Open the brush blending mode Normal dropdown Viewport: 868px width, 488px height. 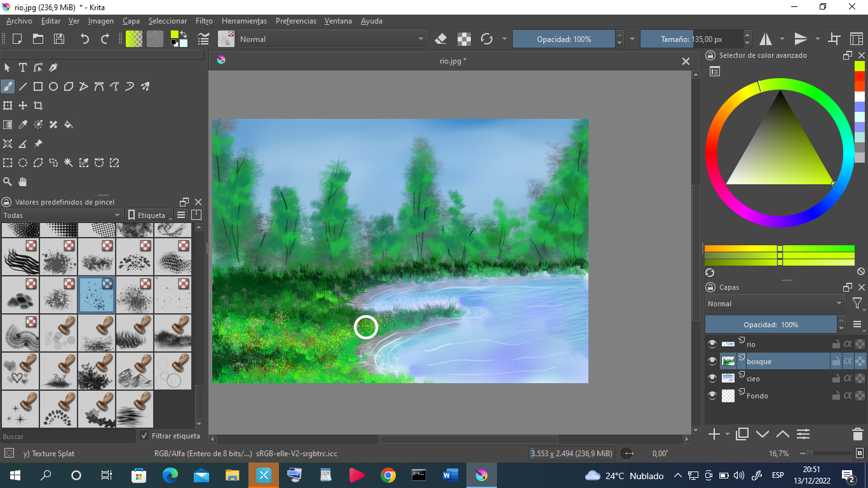[332, 39]
